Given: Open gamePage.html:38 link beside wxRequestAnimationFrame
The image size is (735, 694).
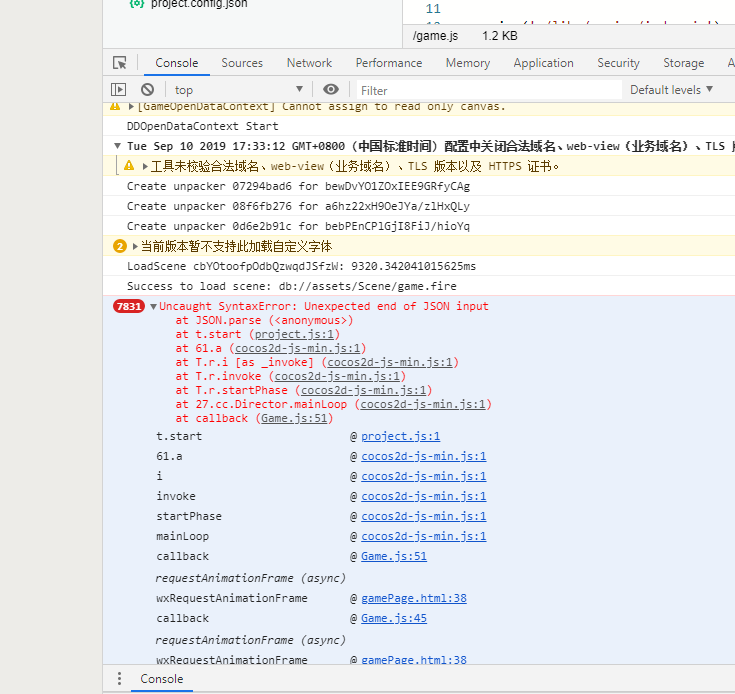Looking at the screenshot, I should point(413,598).
